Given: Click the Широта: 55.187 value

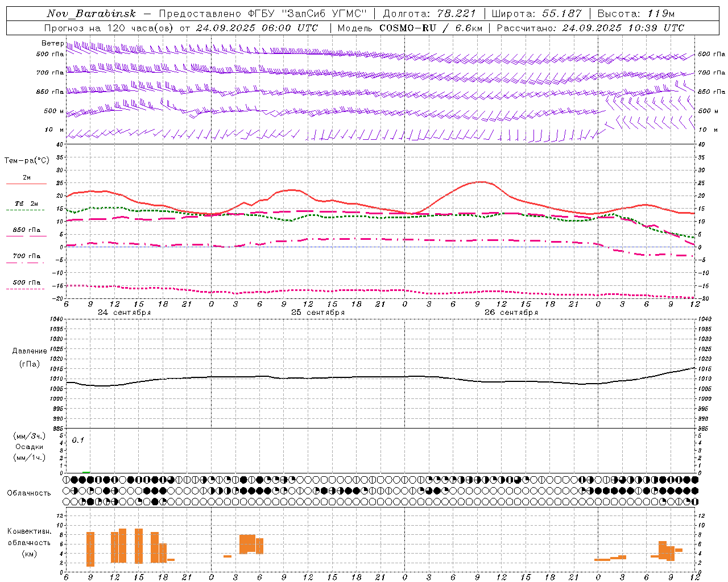Looking at the screenshot, I should 537,14.
